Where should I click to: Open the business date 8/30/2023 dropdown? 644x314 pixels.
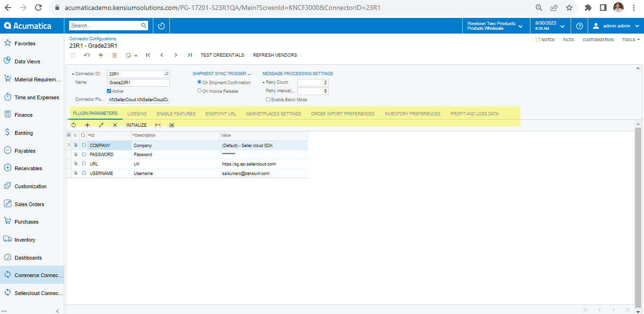549,26
